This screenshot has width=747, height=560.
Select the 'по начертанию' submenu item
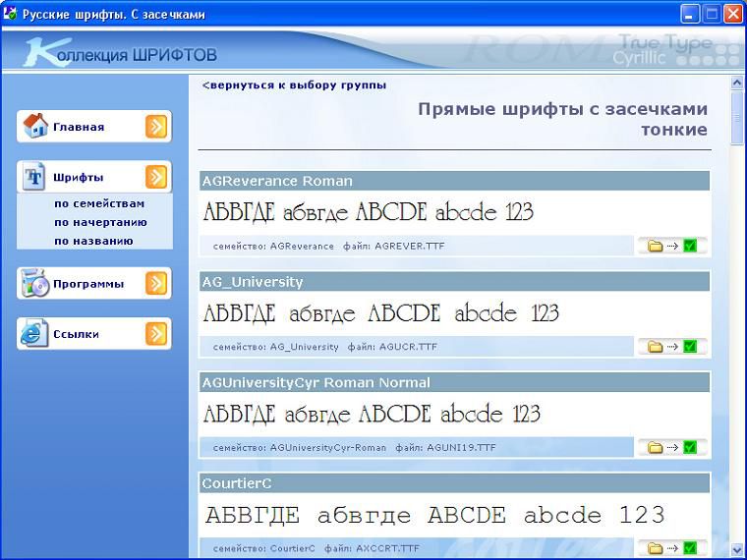[100, 222]
